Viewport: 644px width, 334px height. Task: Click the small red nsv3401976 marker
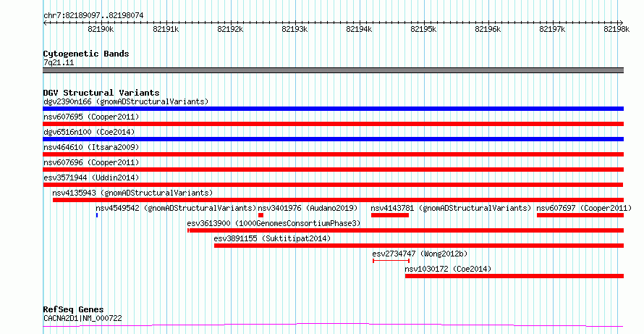pyautogui.click(x=260, y=215)
